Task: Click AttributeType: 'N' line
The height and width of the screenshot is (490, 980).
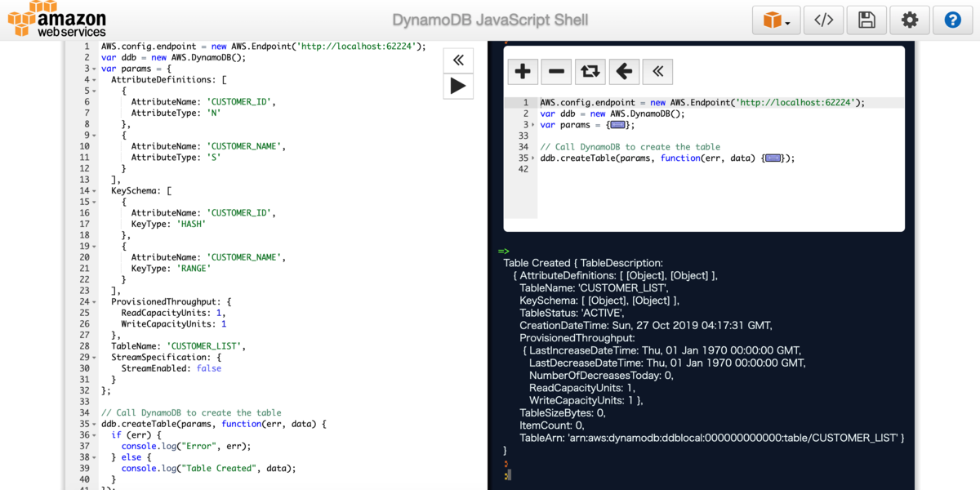Action: [176, 114]
